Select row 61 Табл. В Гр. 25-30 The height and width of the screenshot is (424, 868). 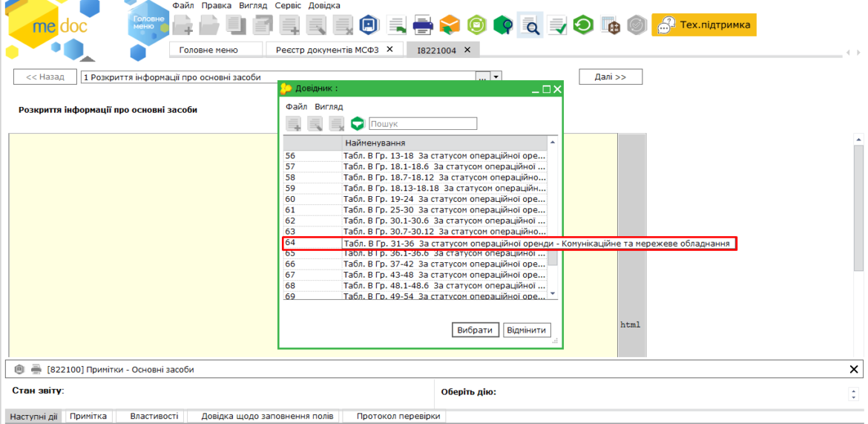415,210
